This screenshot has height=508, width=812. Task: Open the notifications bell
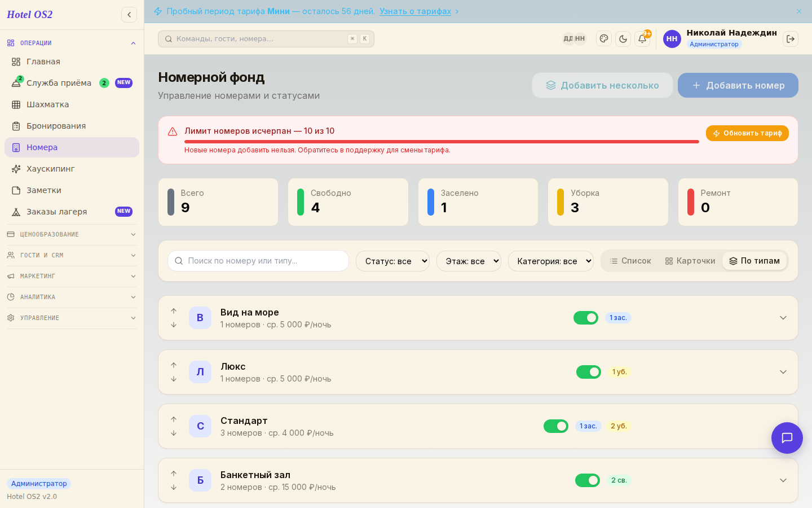click(x=642, y=39)
